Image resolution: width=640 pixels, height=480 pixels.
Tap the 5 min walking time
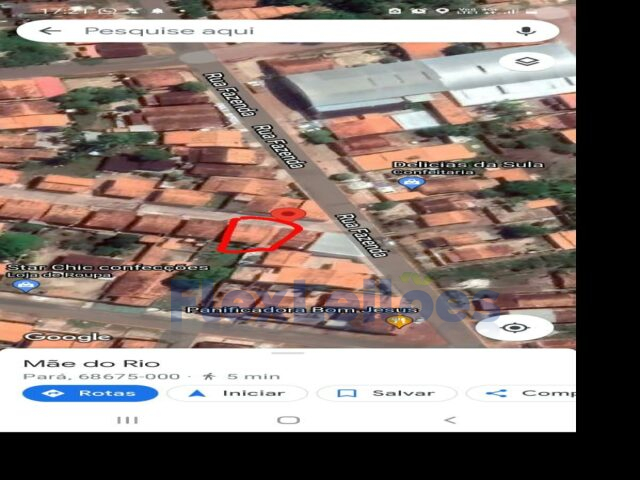[253, 376]
